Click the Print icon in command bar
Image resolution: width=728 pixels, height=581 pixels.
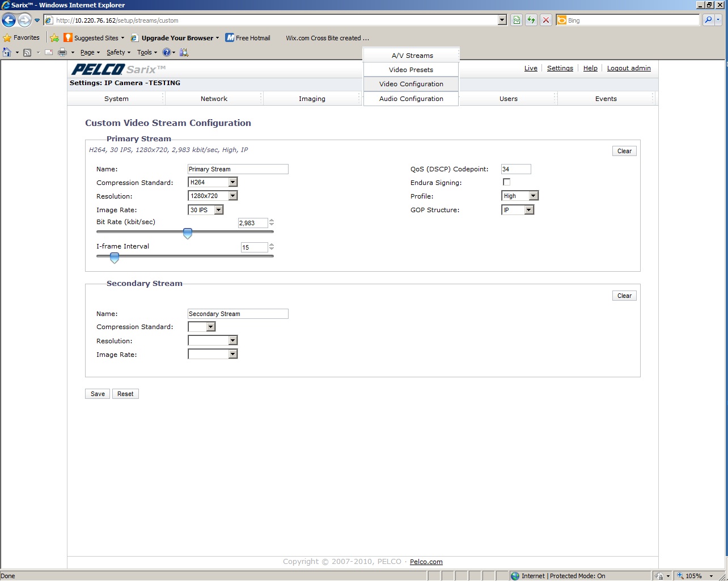(62, 52)
